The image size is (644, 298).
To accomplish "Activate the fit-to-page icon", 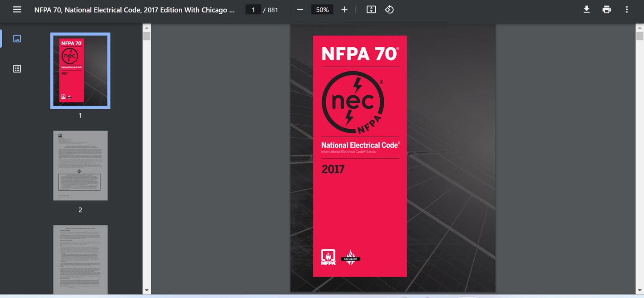I will click(371, 9).
